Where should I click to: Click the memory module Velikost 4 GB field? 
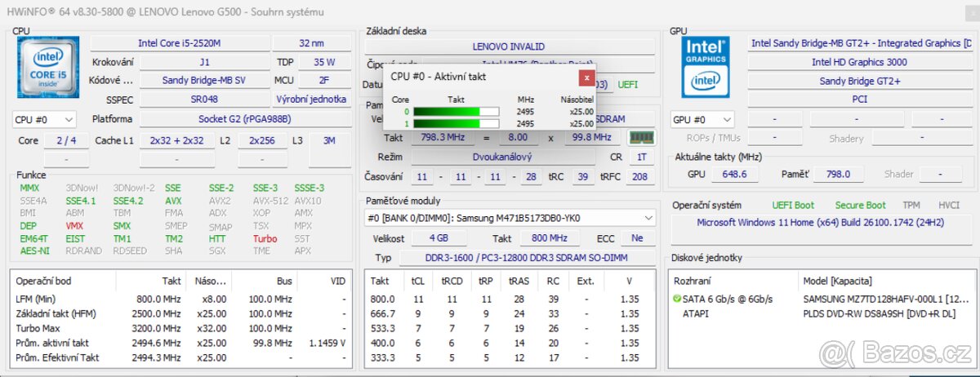click(439, 238)
